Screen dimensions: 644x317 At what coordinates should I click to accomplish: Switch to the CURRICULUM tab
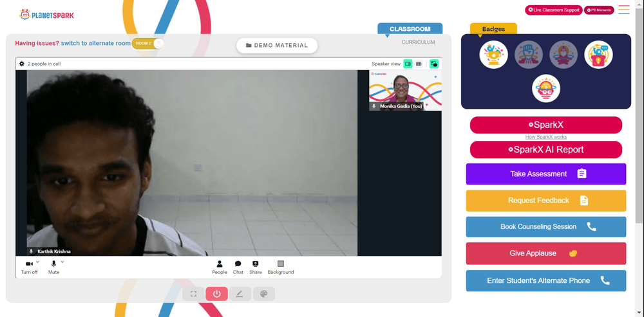coord(418,42)
